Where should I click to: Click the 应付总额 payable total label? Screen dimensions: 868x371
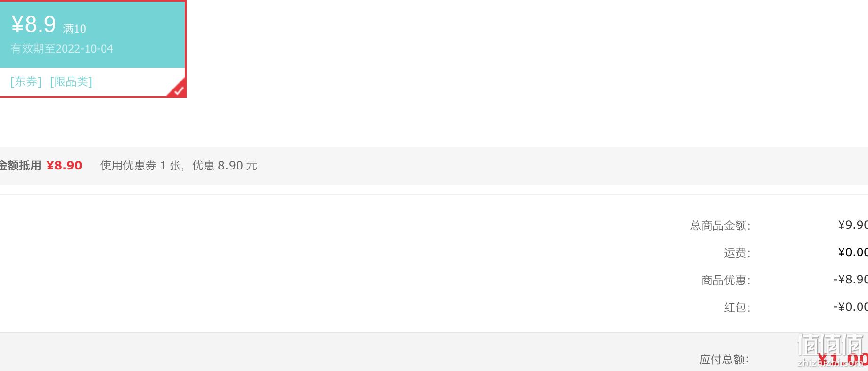pos(724,360)
